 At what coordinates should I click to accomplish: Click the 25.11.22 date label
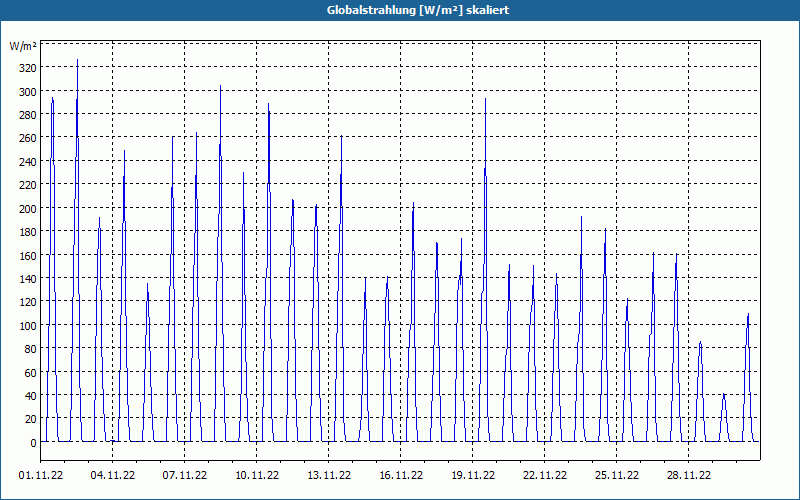[x=617, y=475]
